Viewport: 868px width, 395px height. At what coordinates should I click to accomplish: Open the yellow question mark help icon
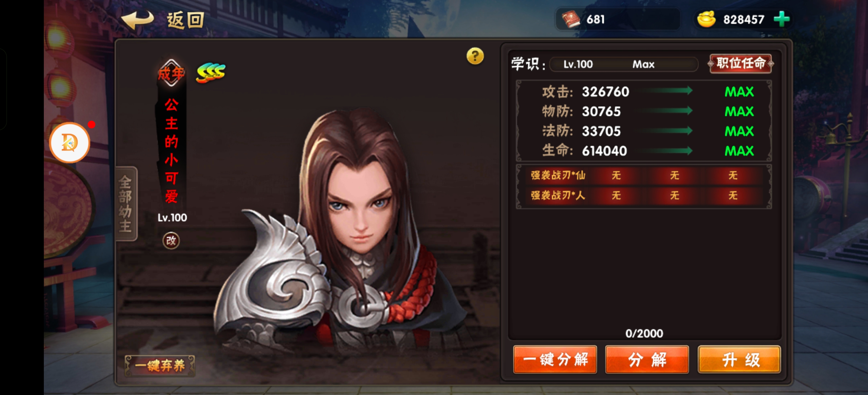[475, 56]
